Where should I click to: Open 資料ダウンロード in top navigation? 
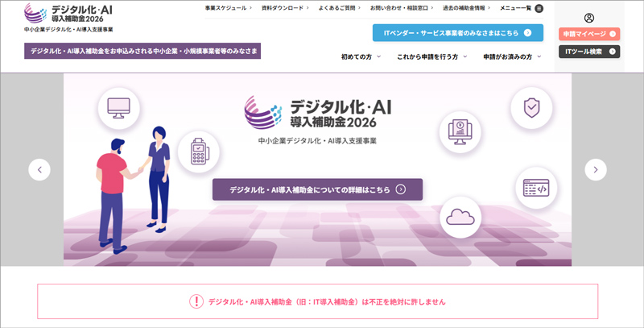(x=283, y=8)
